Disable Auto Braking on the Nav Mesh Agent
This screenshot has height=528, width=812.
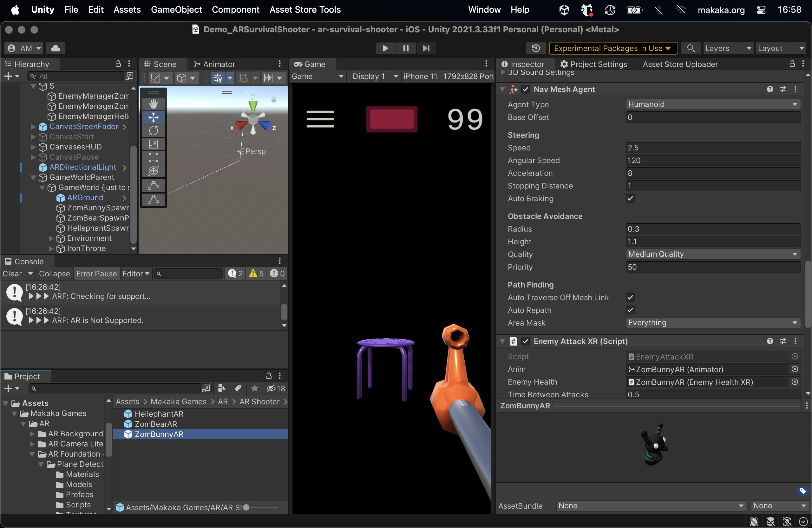click(x=630, y=198)
